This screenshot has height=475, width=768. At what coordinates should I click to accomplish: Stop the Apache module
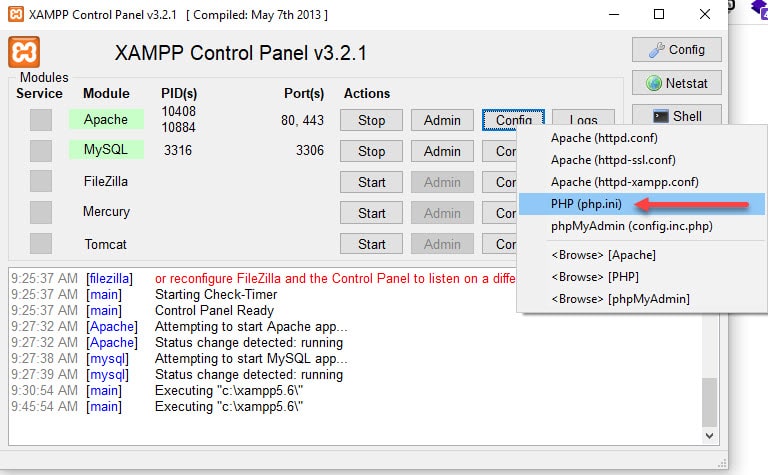point(371,120)
